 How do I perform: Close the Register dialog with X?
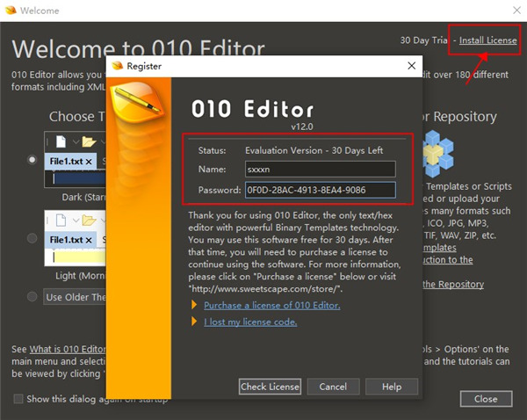coord(412,66)
